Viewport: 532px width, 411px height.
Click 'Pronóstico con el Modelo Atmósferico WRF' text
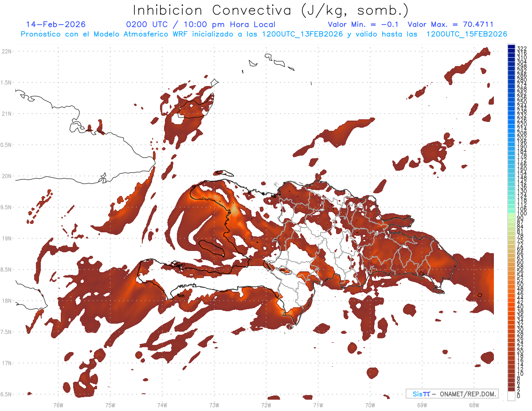tap(105, 34)
